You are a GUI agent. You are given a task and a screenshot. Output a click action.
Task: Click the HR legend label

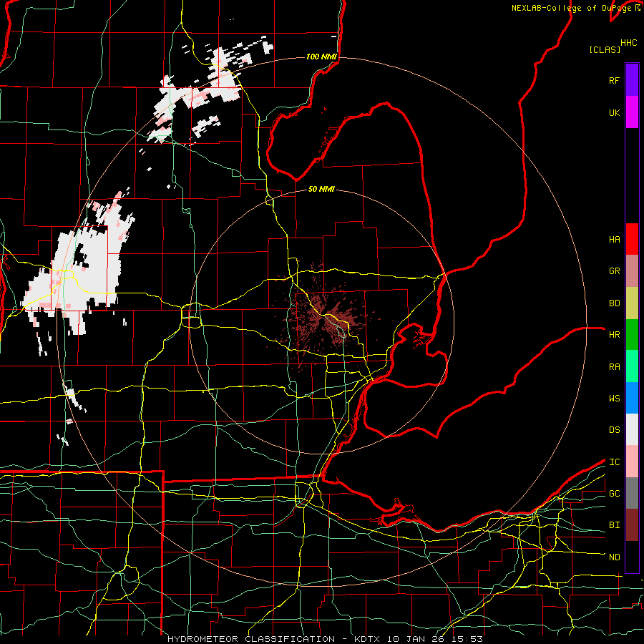pyautogui.click(x=615, y=335)
